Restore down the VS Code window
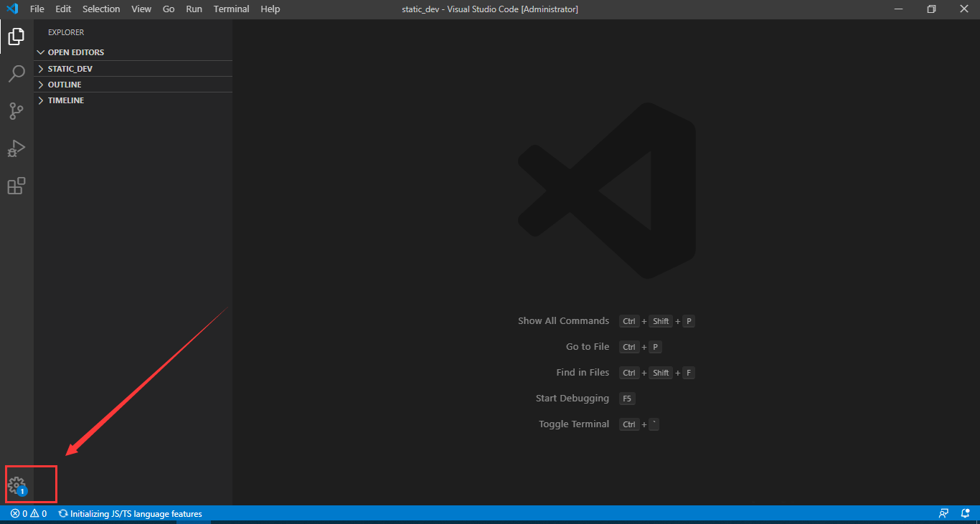Screen dimensions: 980x524 click(931, 9)
